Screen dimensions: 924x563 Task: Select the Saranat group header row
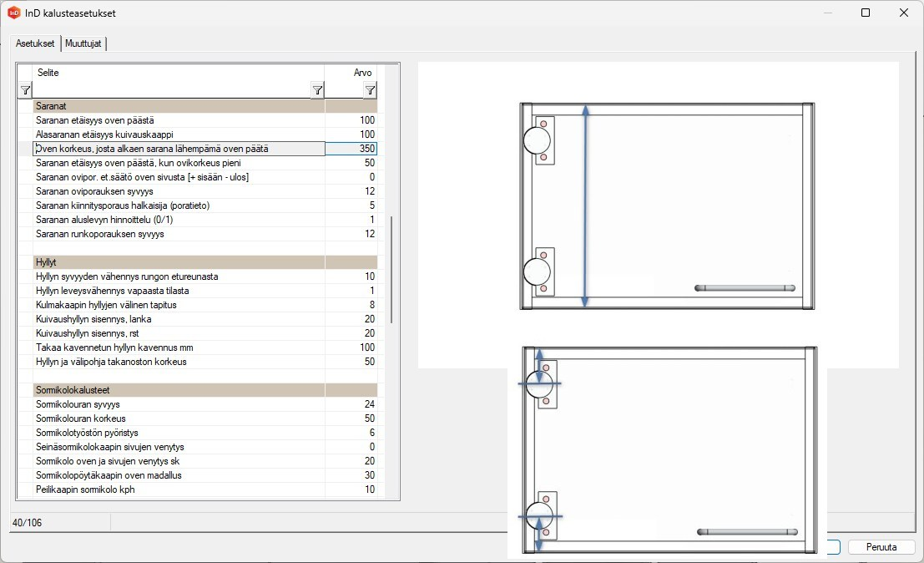pyautogui.click(x=205, y=106)
